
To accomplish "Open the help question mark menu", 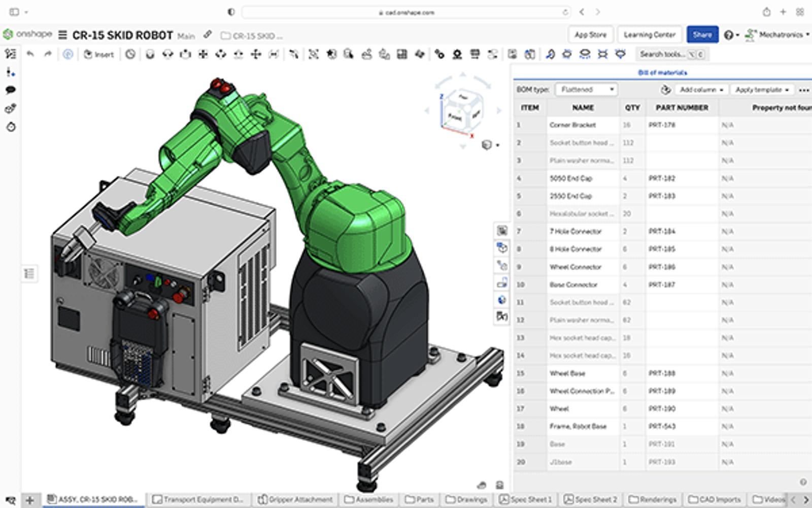I will (x=730, y=35).
